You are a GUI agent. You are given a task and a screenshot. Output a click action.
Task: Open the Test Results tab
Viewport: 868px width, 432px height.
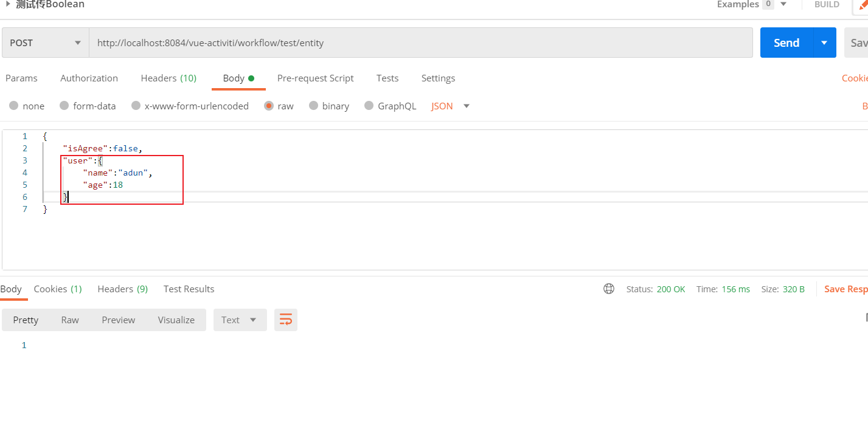pyautogui.click(x=189, y=289)
